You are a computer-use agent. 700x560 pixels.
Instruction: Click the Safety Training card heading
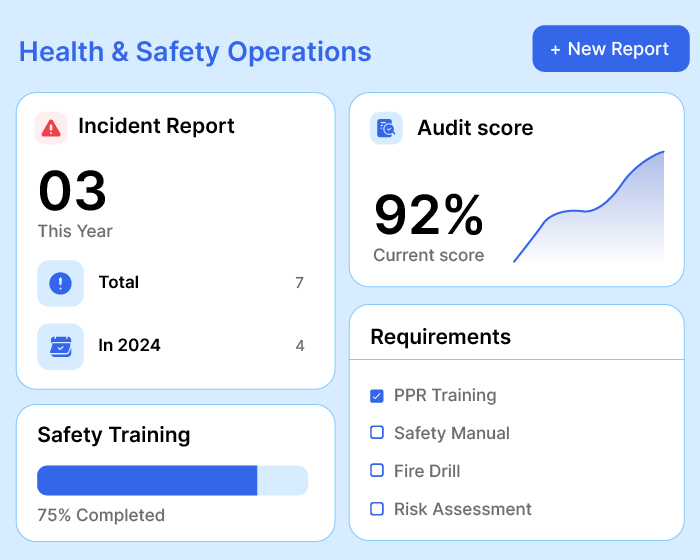(x=114, y=435)
